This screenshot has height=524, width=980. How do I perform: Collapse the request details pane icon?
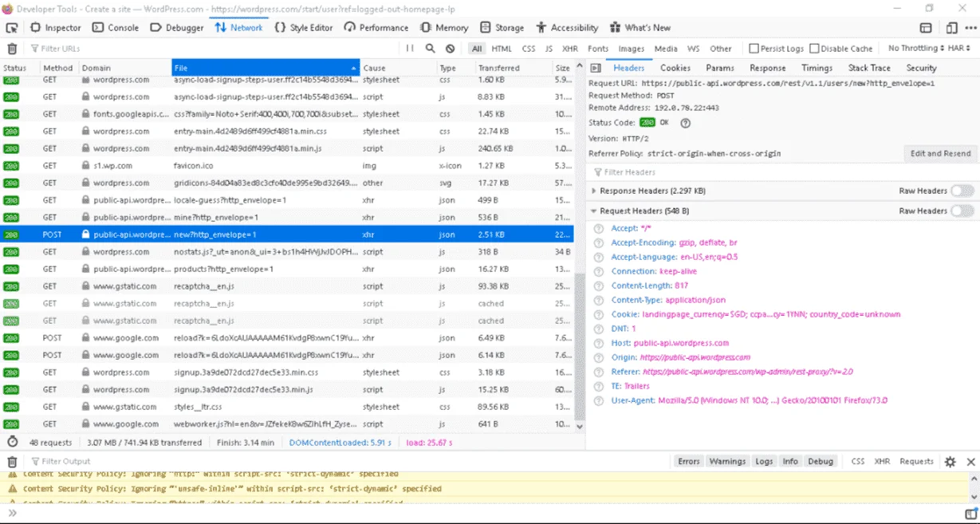(597, 68)
